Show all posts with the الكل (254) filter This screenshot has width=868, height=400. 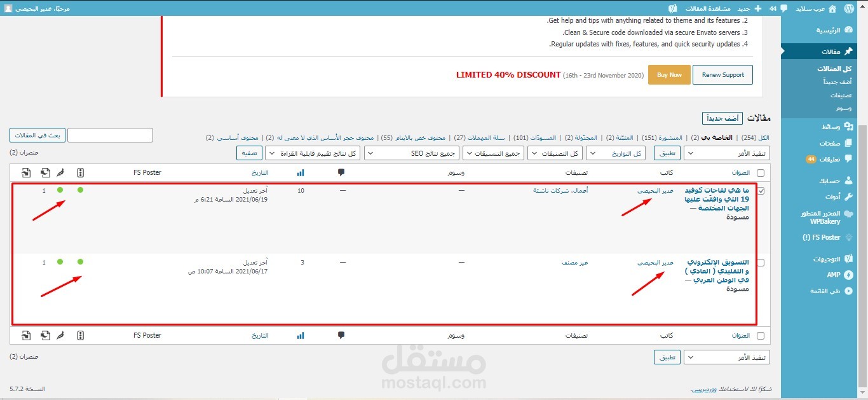point(756,138)
